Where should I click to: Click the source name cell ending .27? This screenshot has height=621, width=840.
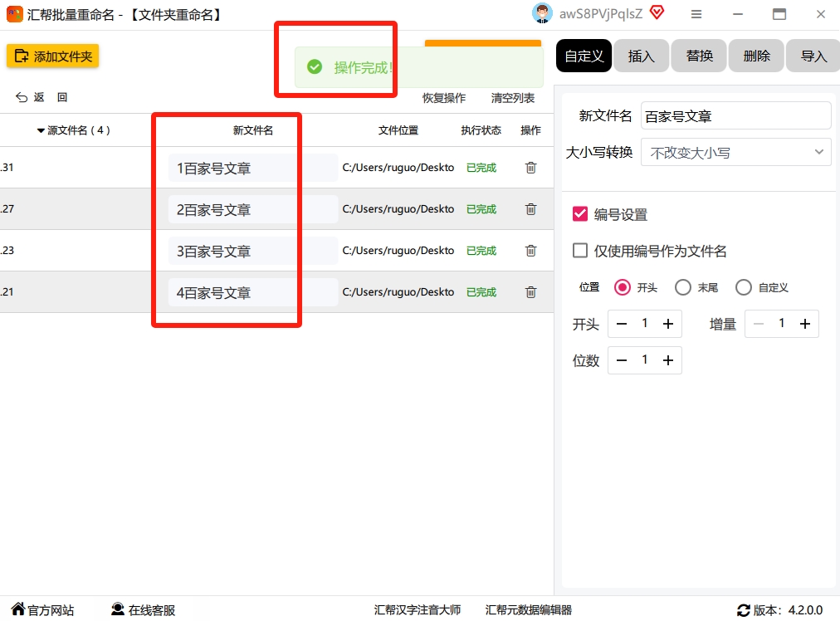tap(7, 208)
